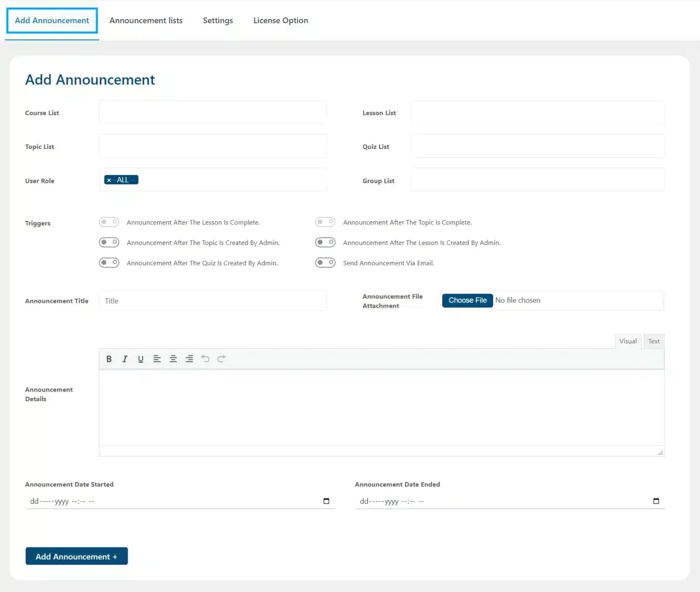
Task: Align text left in the details editor
Action: pyautogui.click(x=157, y=359)
